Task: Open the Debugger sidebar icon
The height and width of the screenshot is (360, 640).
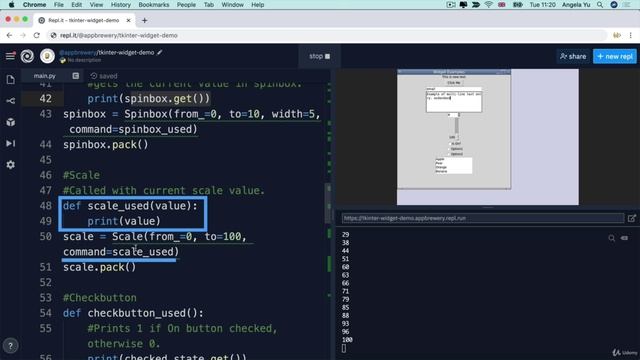Action: [x=11, y=143]
